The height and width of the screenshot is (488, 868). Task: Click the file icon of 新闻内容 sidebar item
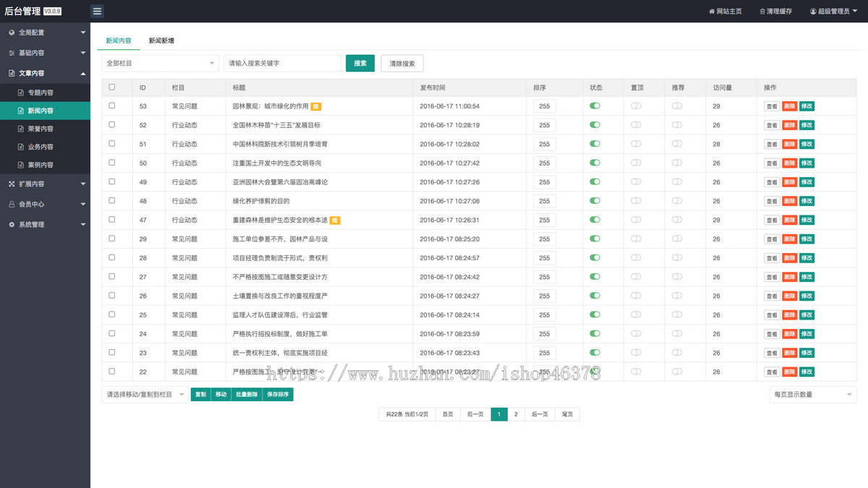tap(21, 111)
